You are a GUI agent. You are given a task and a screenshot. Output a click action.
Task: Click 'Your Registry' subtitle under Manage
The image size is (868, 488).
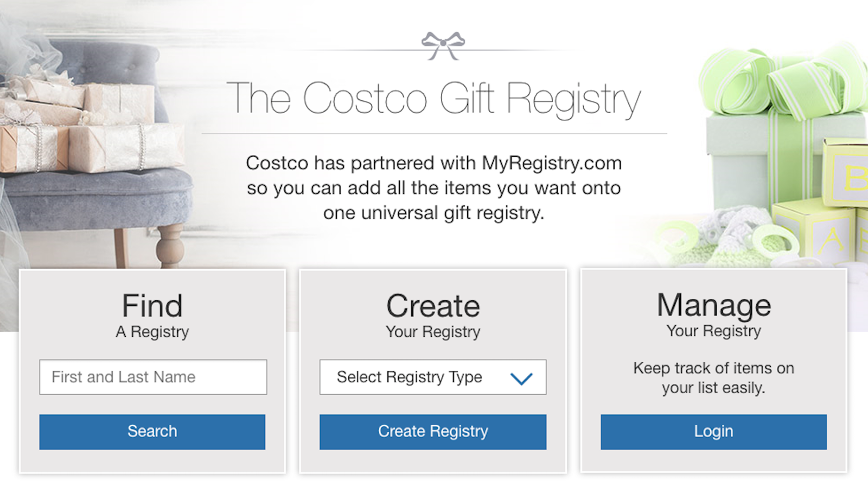pyautogui.click(x=714, y=331)
